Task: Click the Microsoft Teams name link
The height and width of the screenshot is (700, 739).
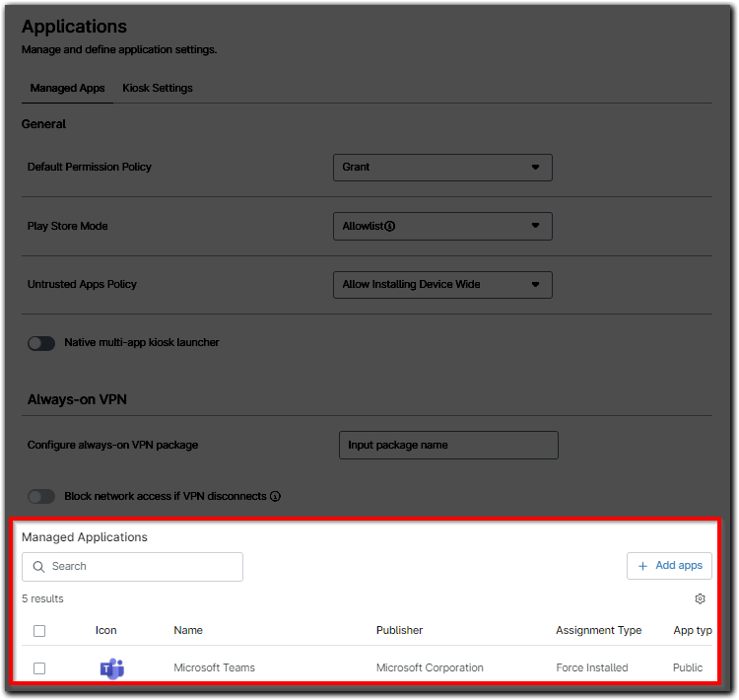Action: click(214, 668)
